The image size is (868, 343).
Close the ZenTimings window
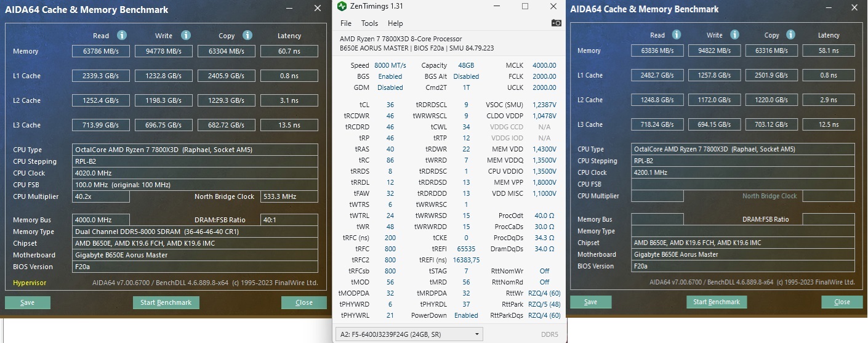[x=553, y=6]
